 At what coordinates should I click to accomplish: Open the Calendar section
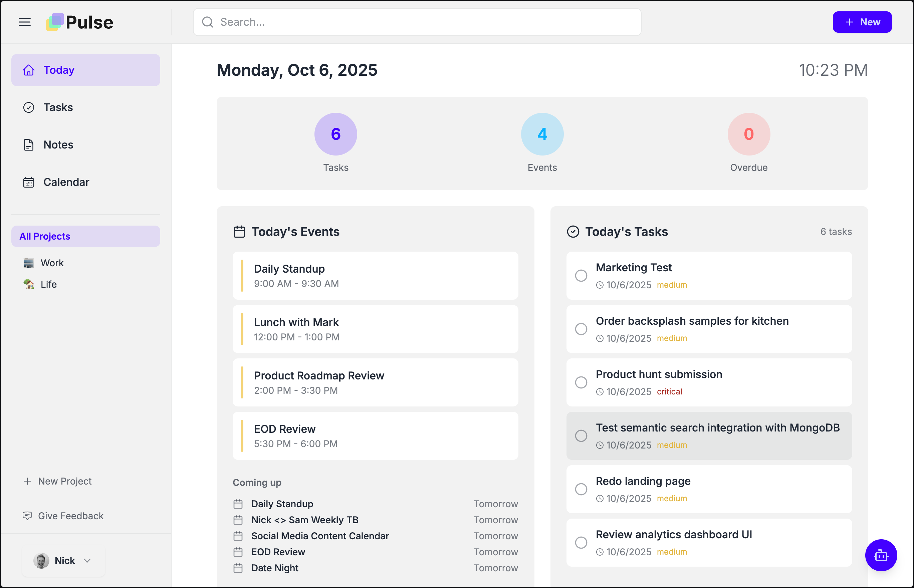click(66, 182)
